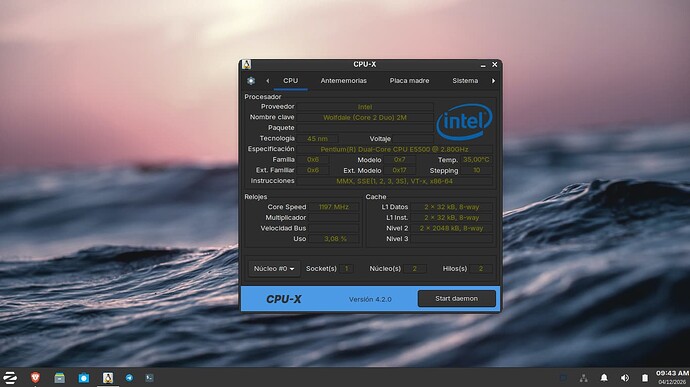Open Telegram from the taskbar
The height and width of the screenshot is (387, 690).
coord(129,378)
